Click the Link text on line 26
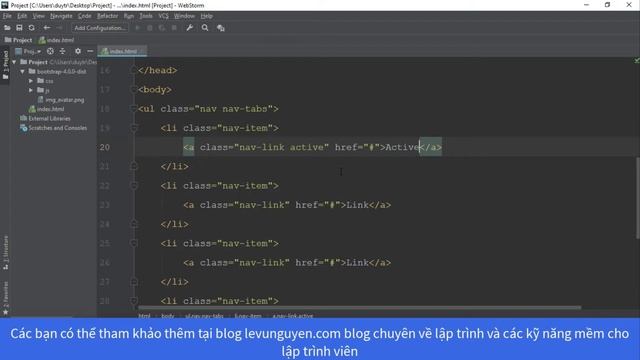Viewport: 640px width, 360px height. point(358,262)
